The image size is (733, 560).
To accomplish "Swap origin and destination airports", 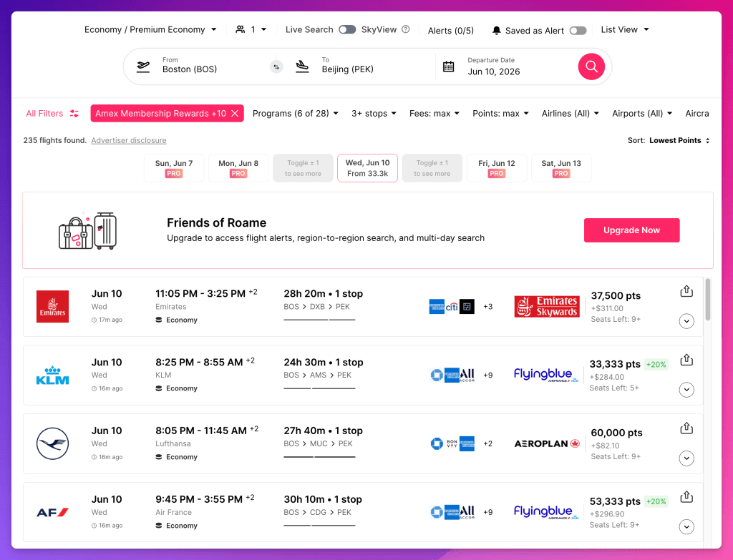I will 276,67.
